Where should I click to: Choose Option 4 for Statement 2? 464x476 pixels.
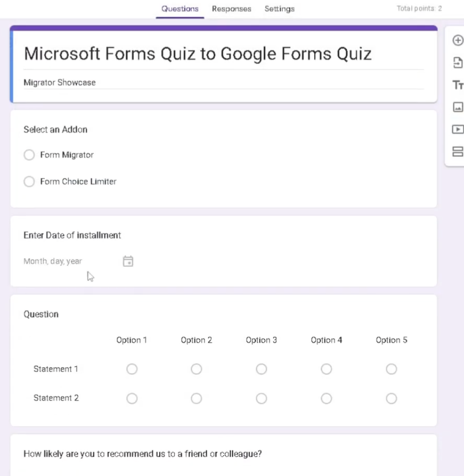tap(327, 398)
